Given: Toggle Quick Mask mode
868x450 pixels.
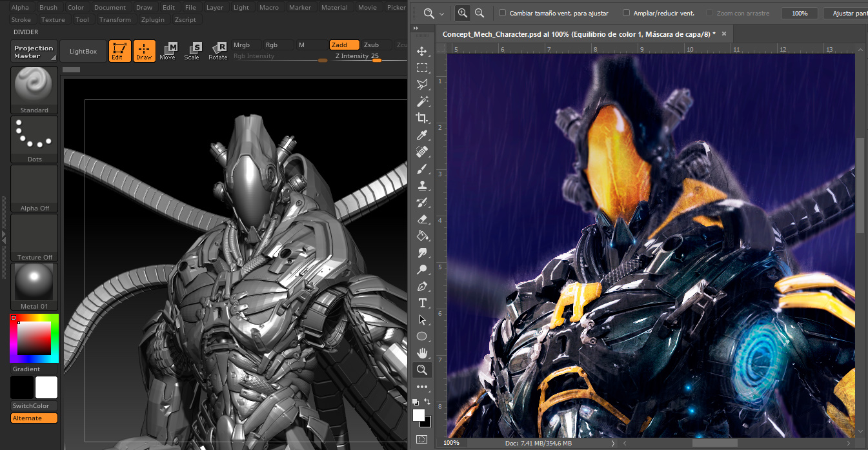Looking at the screenshot, I should (422, 439).
